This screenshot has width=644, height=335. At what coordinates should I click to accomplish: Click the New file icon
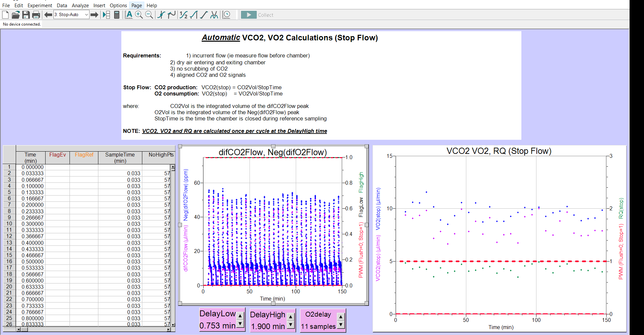point(6,15)
